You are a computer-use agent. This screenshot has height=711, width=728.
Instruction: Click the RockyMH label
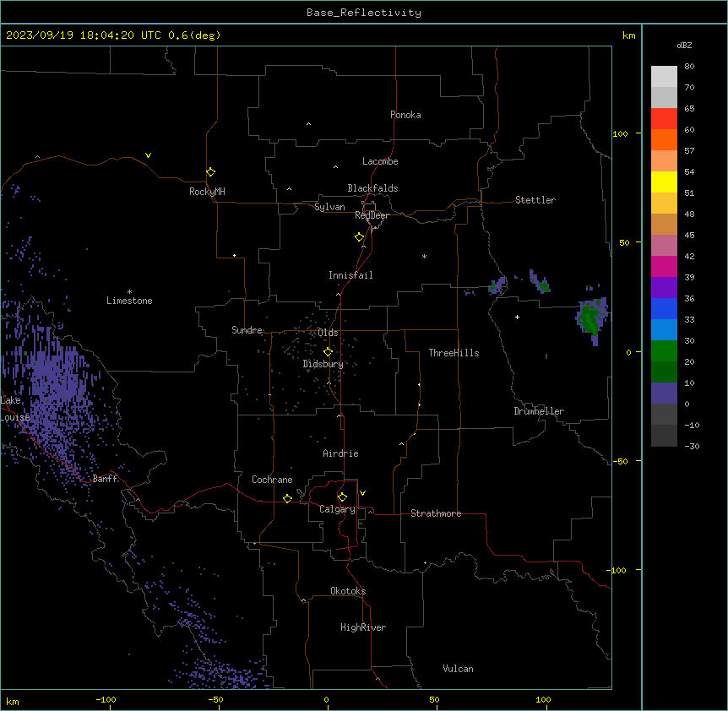(x=207, y=192)
